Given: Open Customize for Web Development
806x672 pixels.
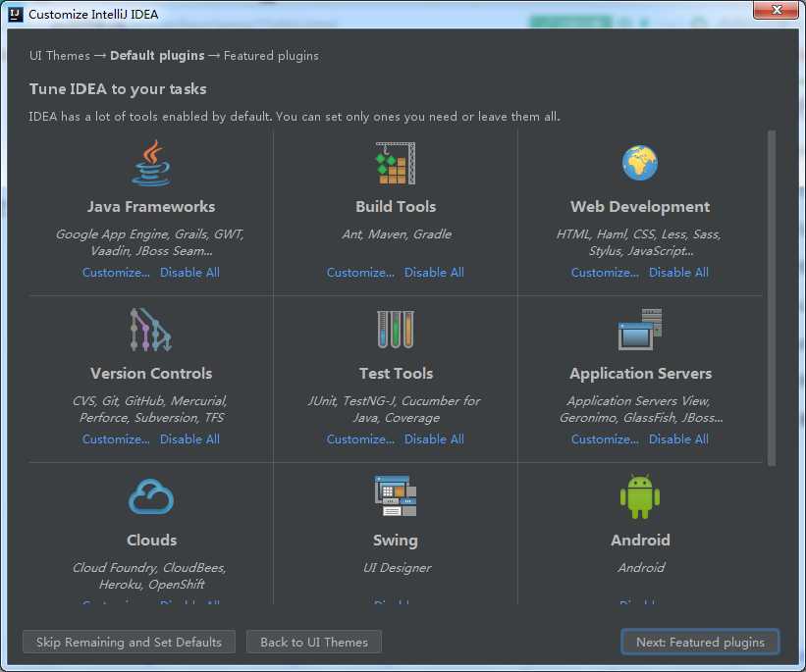Looking at the screenshot, I should click(x=605, y=273).
